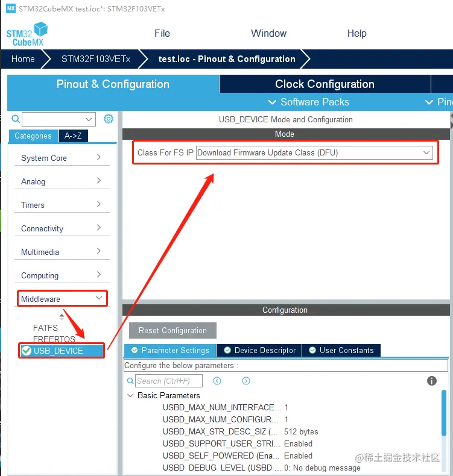The width and height of the screenshot is (453, 476).
Task: Expand the Software Packs dropdown
Action: click(x=309, y=102)
